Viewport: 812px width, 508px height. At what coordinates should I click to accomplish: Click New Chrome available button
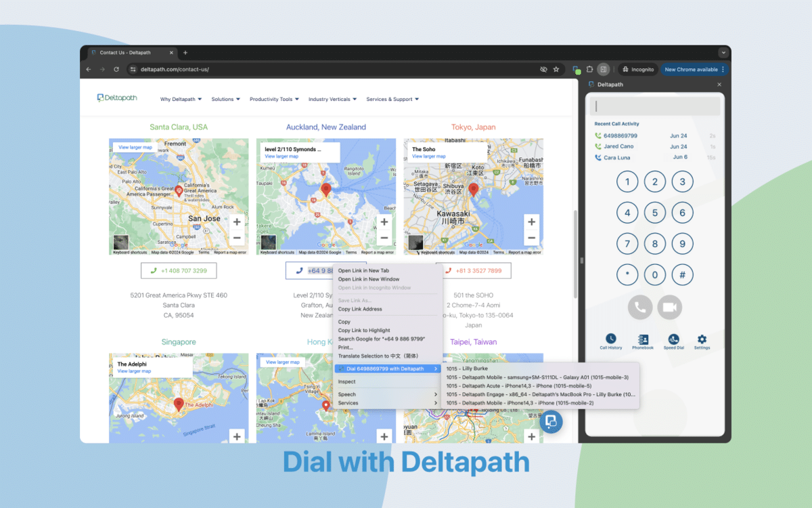point(694,69)
